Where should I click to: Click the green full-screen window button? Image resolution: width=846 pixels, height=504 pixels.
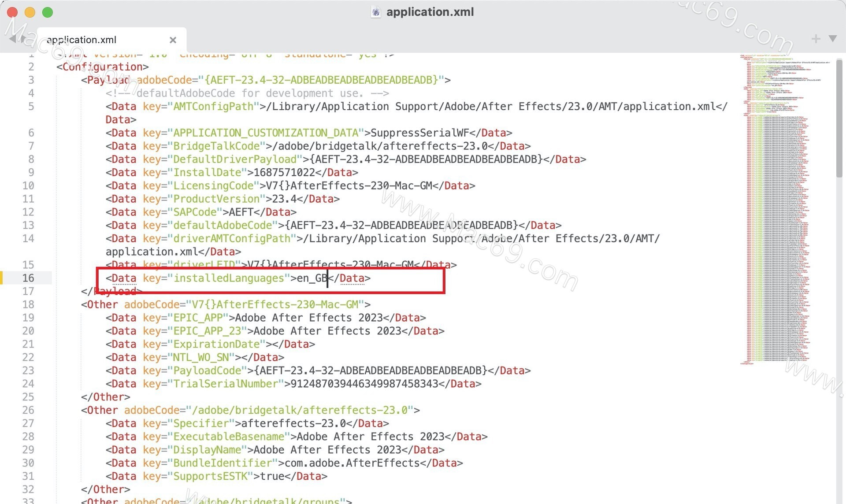pos(48,12)
